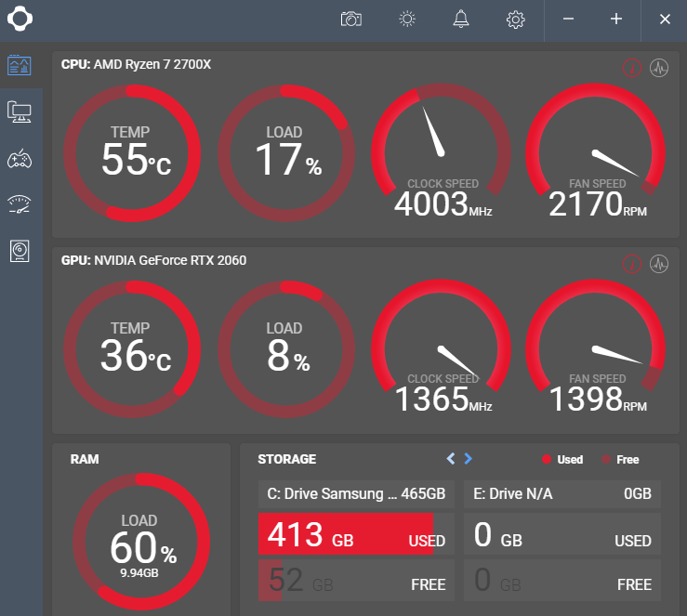Open the power supply sidebar tab
This screenshot has height=616, width=687.
pos(20,251)
